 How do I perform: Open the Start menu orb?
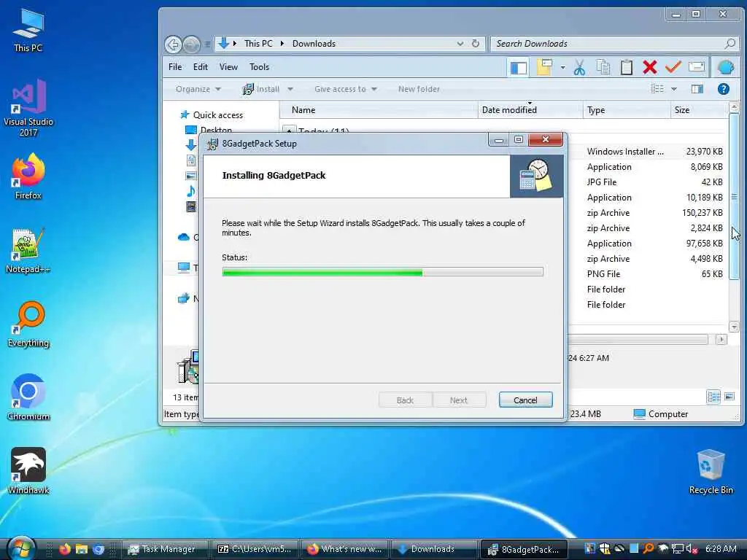21,548
